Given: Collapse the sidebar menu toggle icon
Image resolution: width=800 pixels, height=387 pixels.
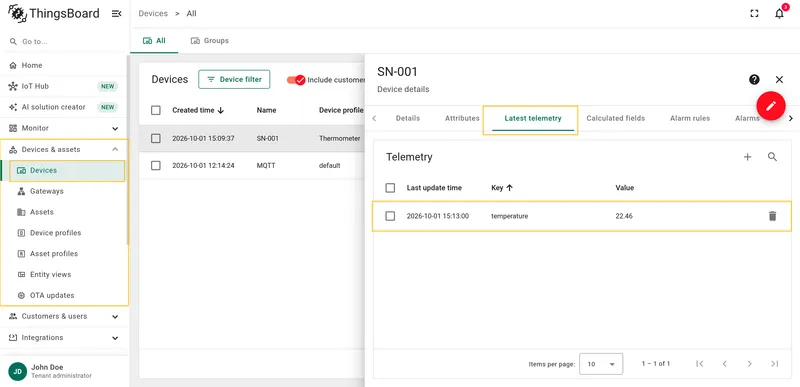Looking at the screenshot, I should point(116,14).
